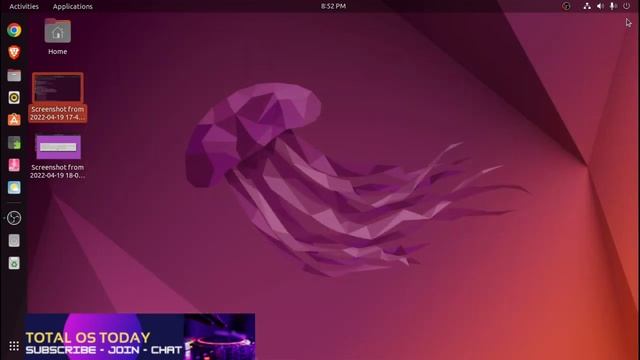Image resolution: width=640 pixels, height=360 pixels.
Task: Open the Applications menu
Action: [x=73, y=7]
